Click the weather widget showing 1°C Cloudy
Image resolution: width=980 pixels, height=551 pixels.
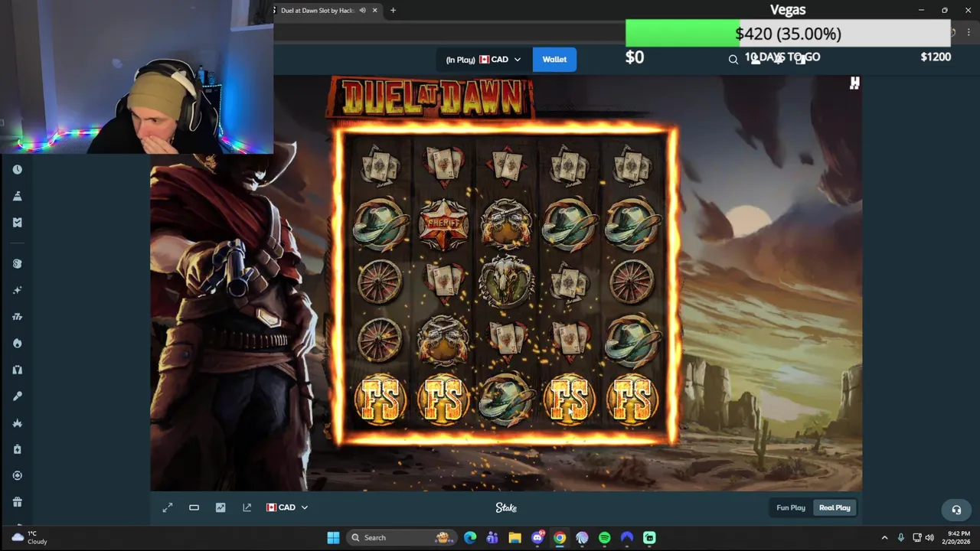point(29,538)
